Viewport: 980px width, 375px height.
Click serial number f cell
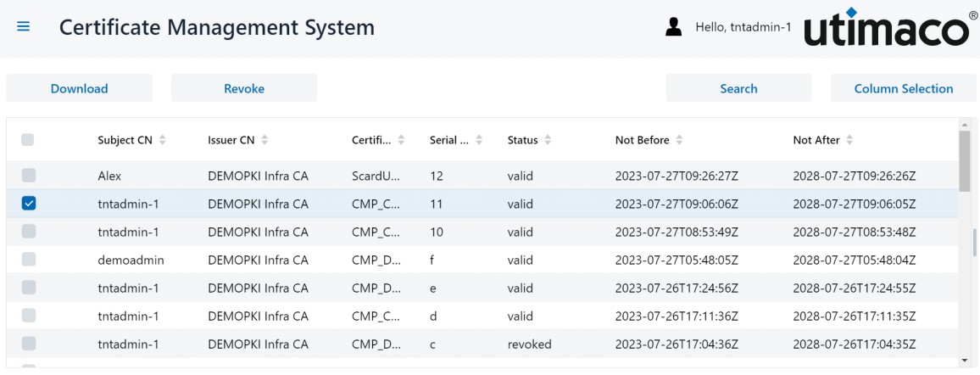point(432,260)
